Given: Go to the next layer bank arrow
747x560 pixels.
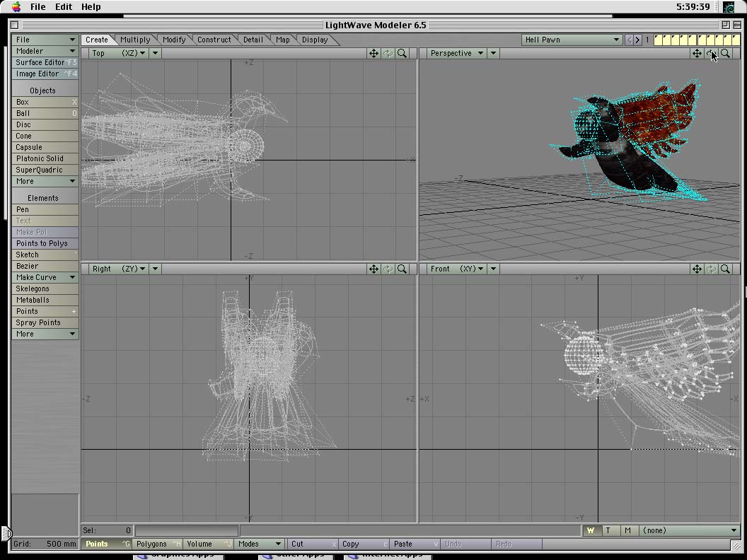Looking at the screenshot, I should (x=637, y=40).
